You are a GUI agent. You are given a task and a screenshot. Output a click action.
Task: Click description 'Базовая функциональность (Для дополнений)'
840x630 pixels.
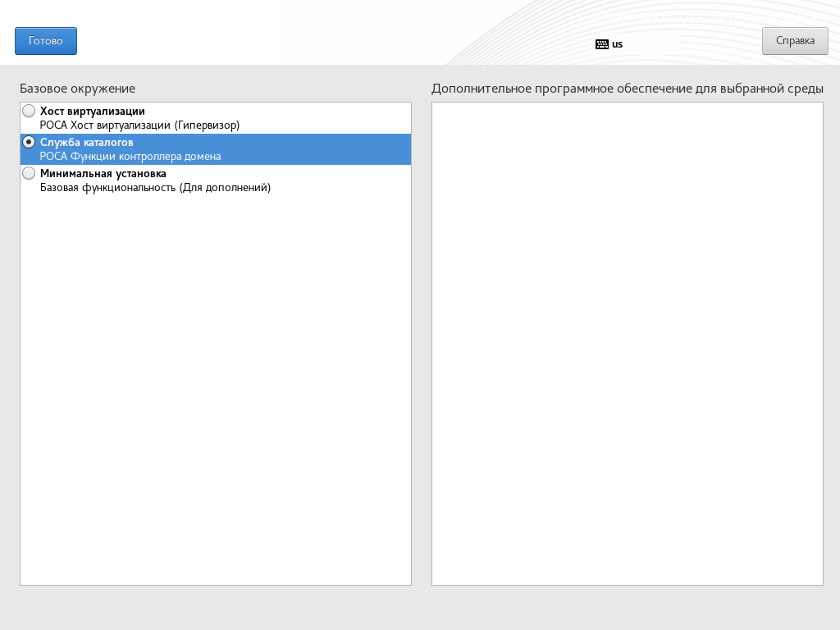[x=155, y=188]
